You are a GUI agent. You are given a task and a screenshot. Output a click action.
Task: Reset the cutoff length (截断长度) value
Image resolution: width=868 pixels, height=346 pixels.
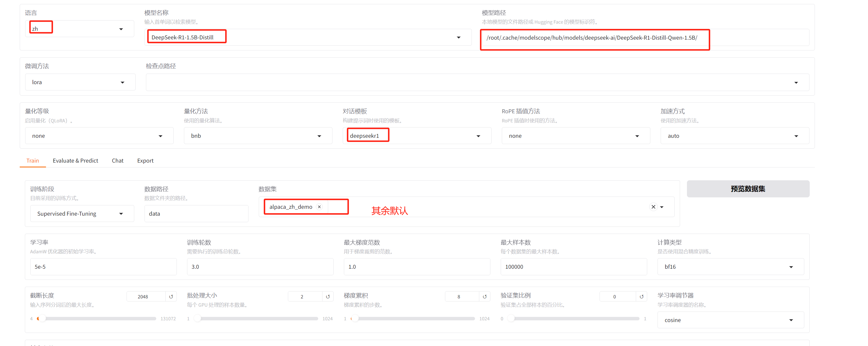[x=171, y=297]
